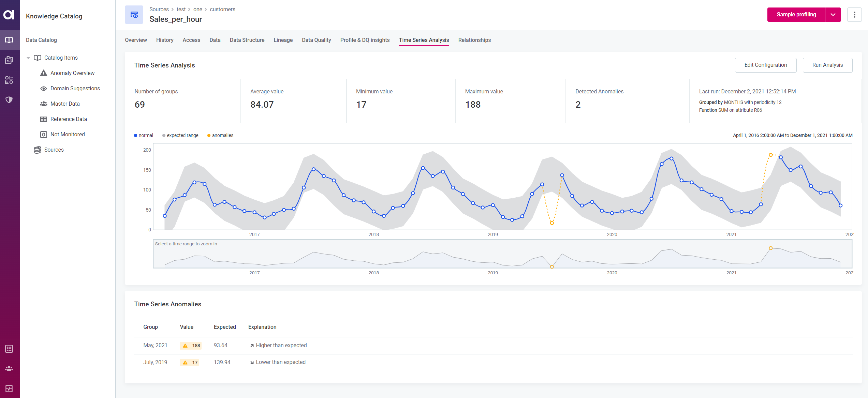Click the Knowledge Catalog book icon in sidebar
868x398 pixels.
pos(9,40)
